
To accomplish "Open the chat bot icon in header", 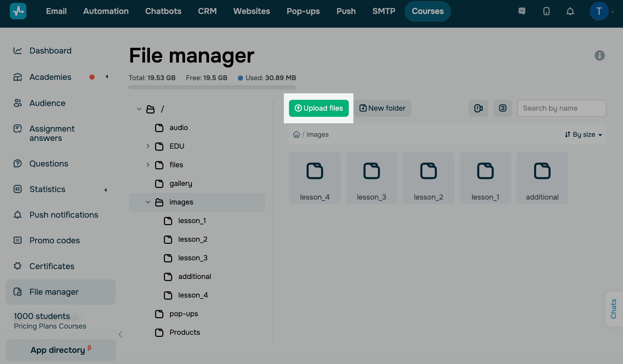I will (522, 11).
